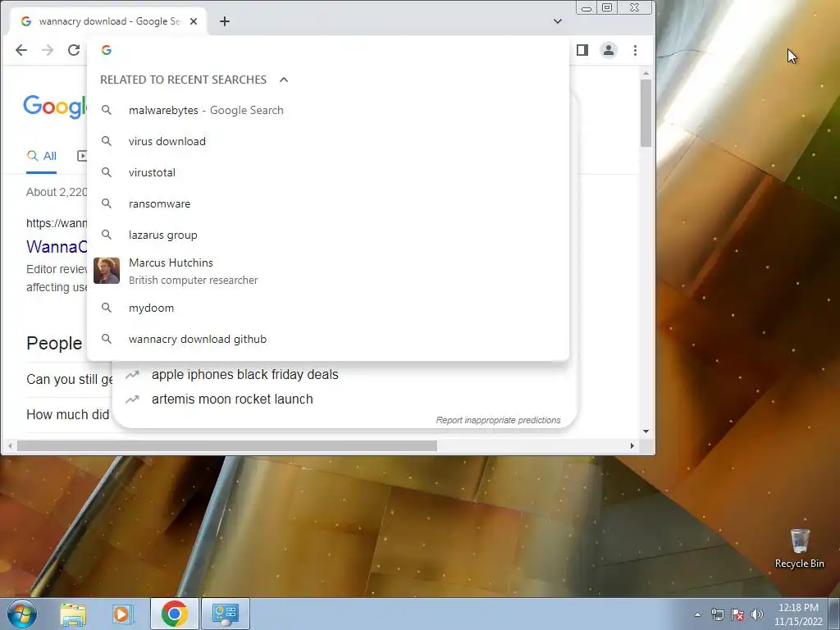Open the Chrome three-dot menu

pos(636,50)
